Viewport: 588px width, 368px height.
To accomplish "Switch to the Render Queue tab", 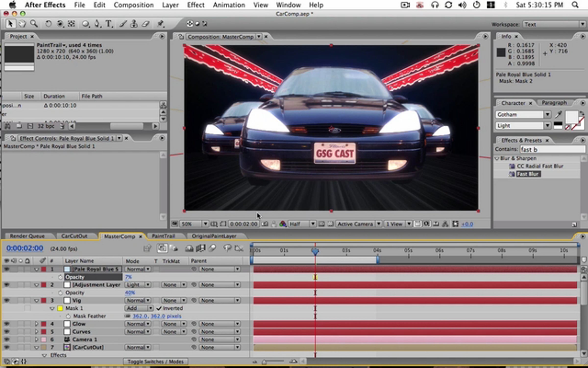I will coord(27,236).
